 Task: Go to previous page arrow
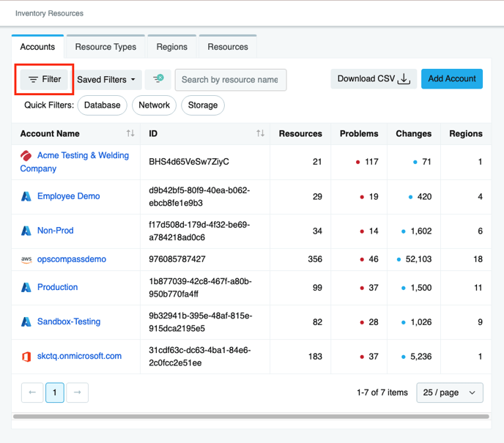coord(32,392)
